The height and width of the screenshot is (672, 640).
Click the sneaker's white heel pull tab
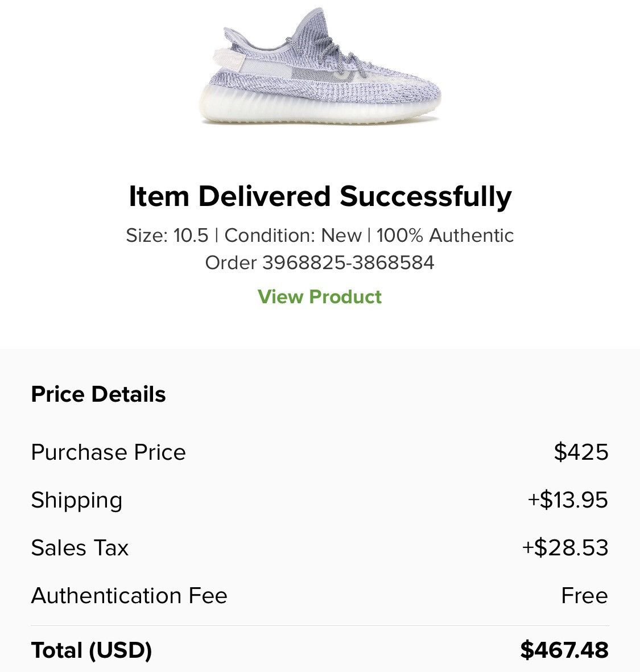pyautogui.click(x=232, y=58)
